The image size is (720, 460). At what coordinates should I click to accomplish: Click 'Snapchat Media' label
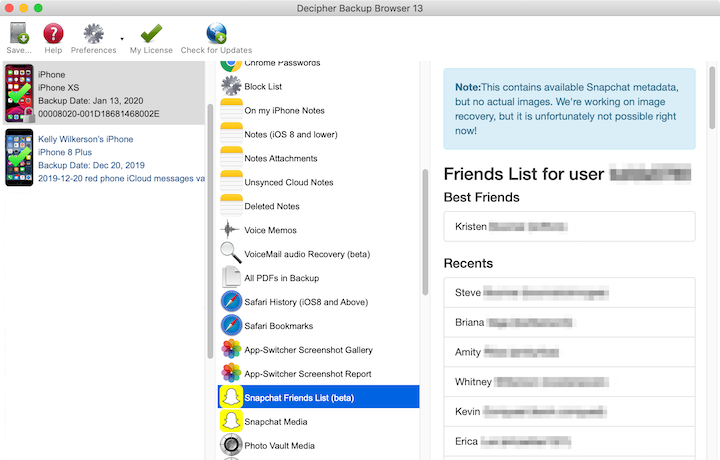coord(276,421)
